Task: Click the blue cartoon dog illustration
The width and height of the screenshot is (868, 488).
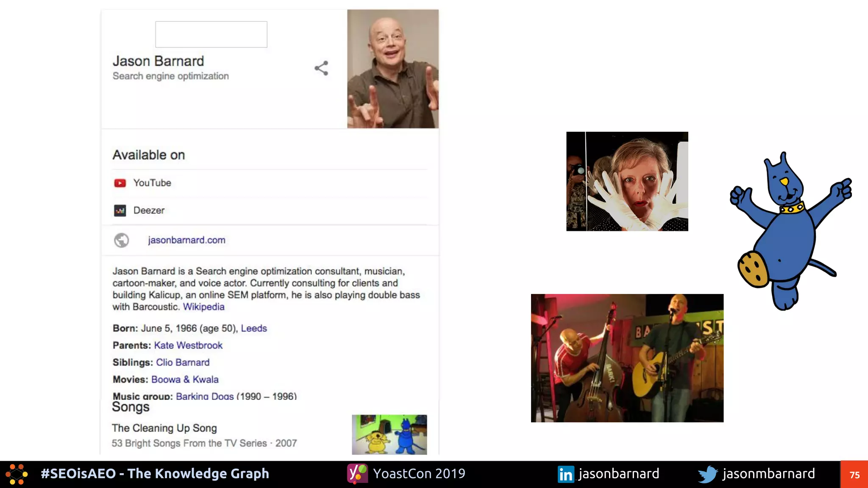Action: pyautogui.click(x=790, y=231)
